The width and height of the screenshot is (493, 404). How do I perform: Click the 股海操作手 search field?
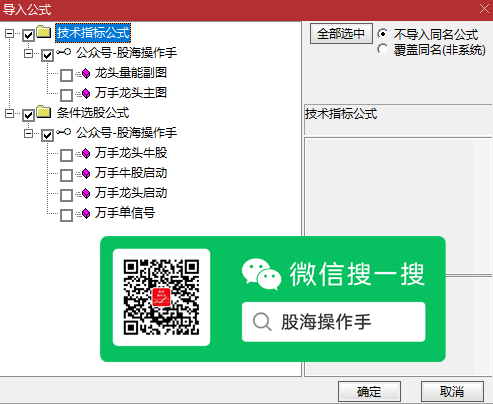pyautogui.click(x=334, y=322)
